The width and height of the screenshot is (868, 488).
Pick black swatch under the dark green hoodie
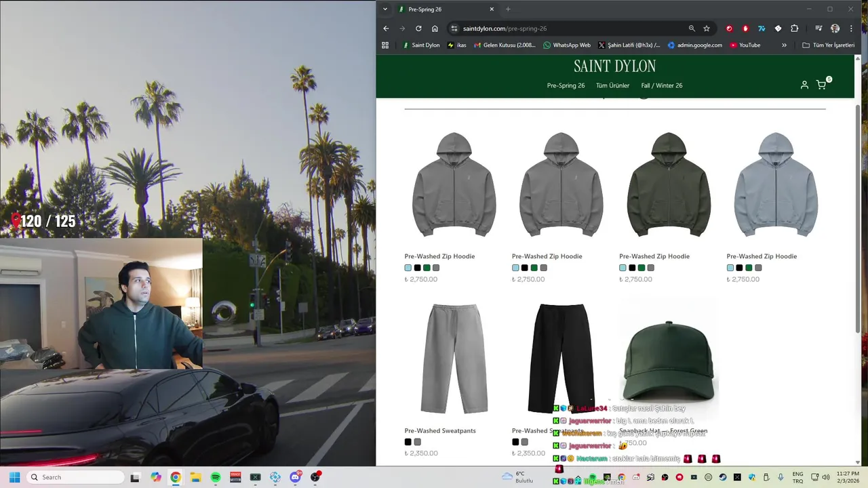(x=632, y=268)
